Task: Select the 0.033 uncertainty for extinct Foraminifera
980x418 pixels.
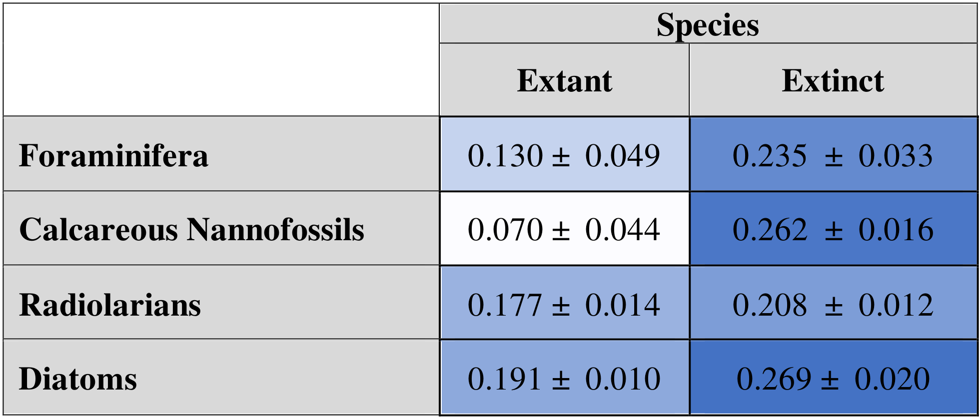Action: [x=896, y=155]
